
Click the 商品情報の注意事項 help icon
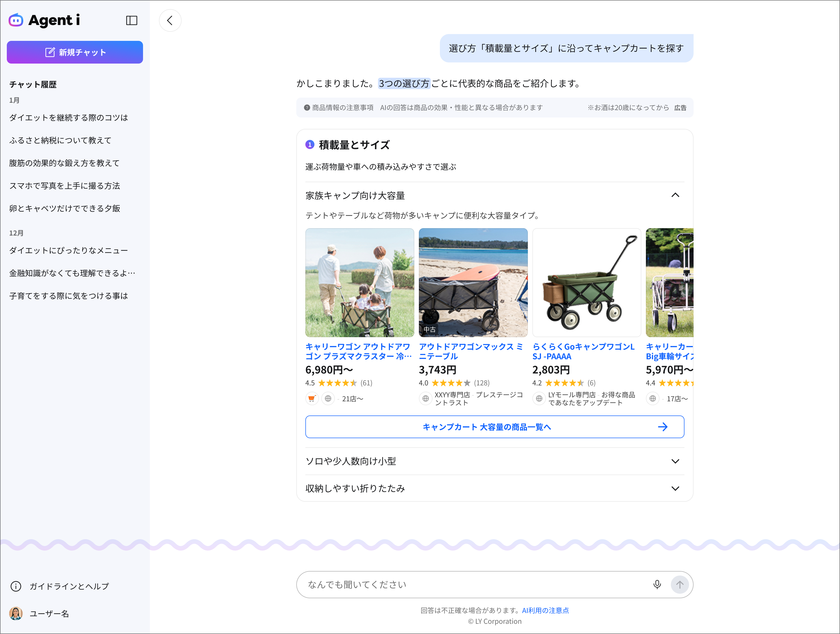click(307, 108)
